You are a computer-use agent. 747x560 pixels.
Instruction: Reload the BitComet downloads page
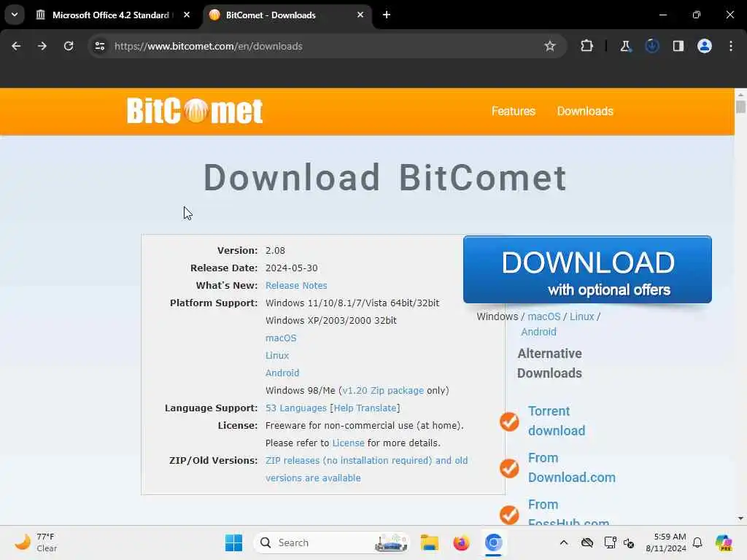point(69,46)
